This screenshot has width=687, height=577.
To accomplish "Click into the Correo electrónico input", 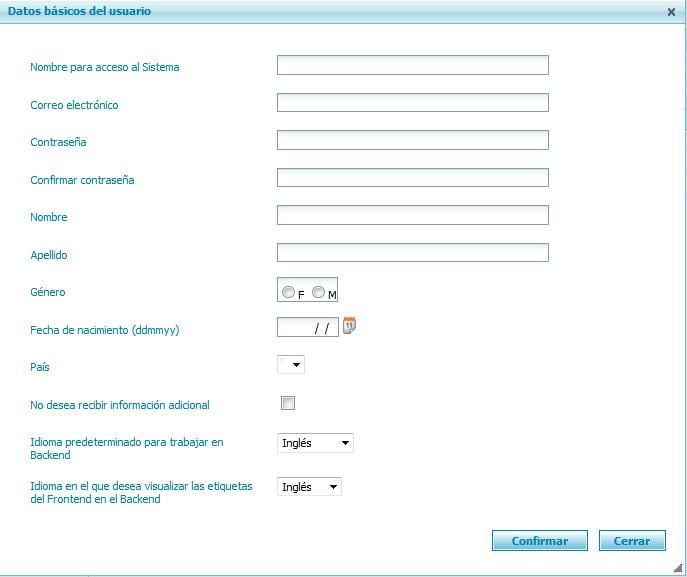I will pyautogui.click(x=412, y=103).
